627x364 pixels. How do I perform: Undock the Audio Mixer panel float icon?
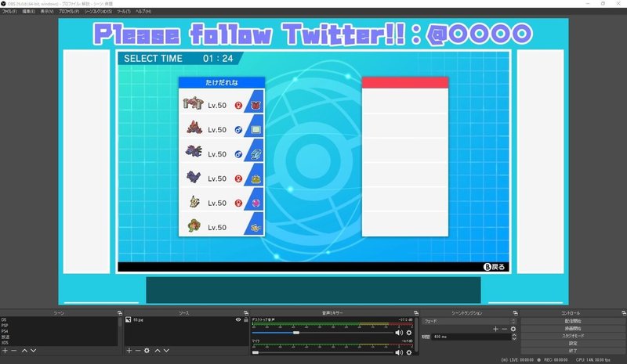(x=416, y=313)
